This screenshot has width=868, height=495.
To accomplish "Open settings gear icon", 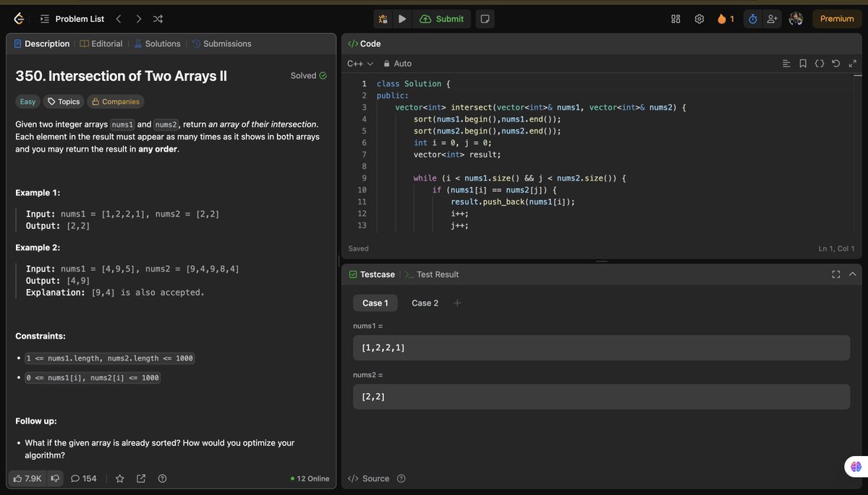I will 699,19.
